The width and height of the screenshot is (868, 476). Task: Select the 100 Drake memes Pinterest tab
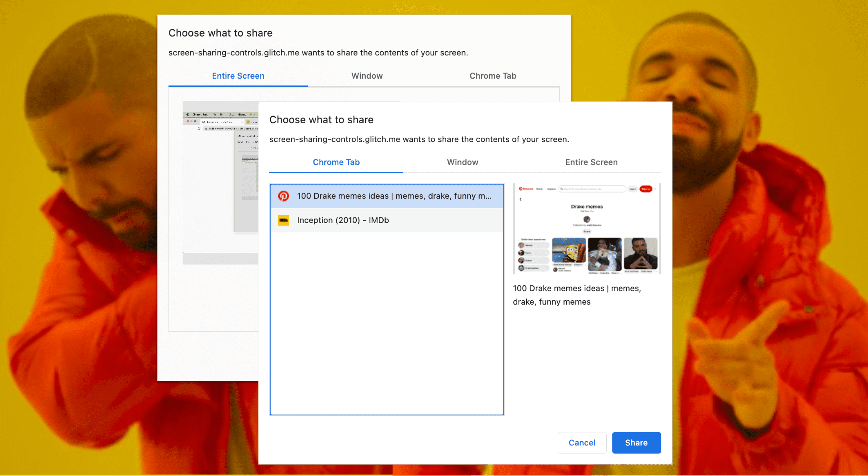[x=387, y=196]
